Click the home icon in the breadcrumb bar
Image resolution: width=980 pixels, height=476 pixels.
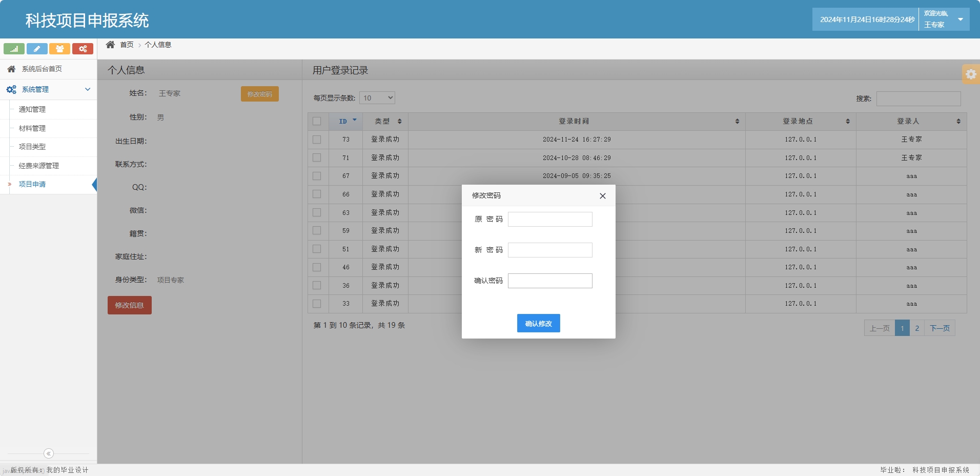[x=111, y=45]
